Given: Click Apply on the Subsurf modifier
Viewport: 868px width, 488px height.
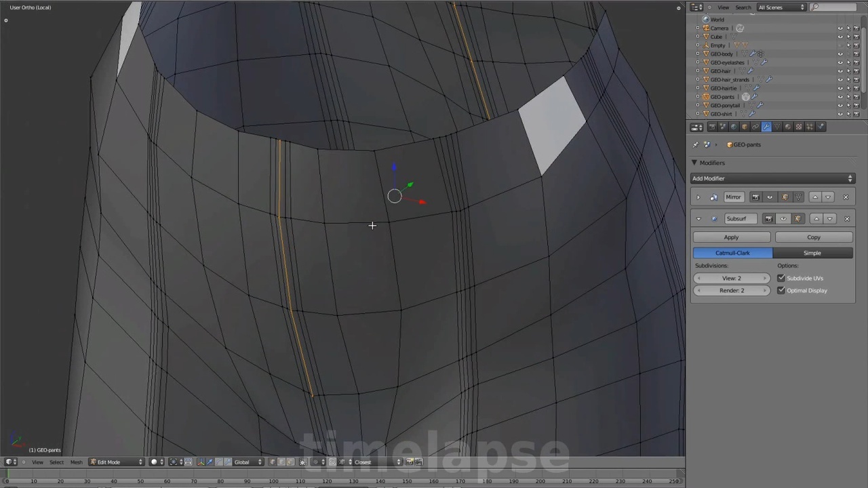Looking at the screenshot, I should (x=731, y=237).
